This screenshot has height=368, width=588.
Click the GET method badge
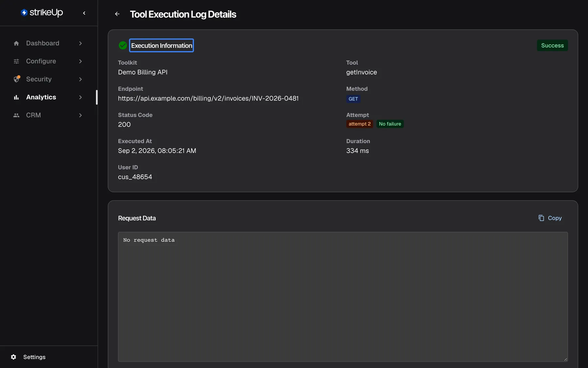coord(353,99)
